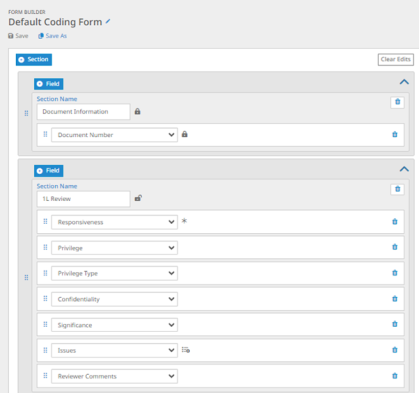Click the Save button

tap(18, 36)
